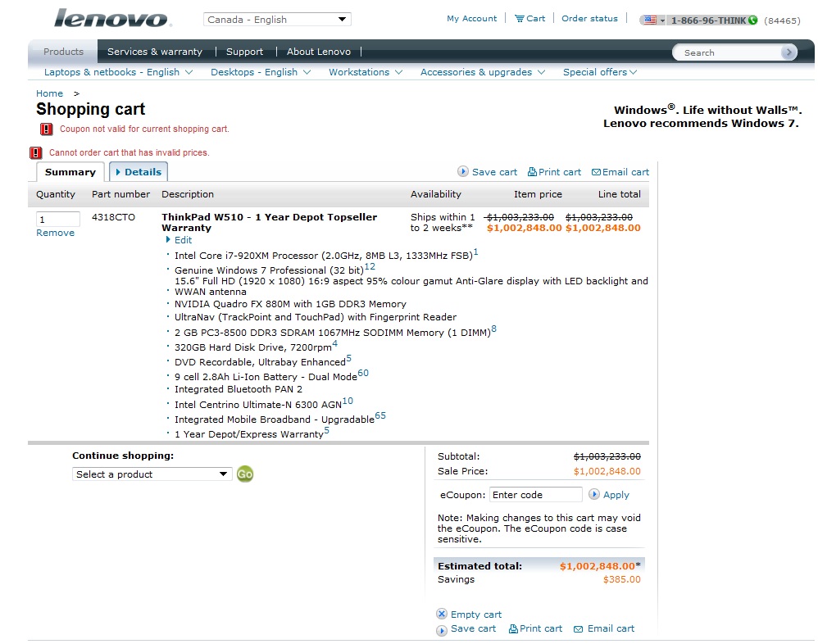This screenshot has width=818, height=644.
Task: Apply the eCoupon code
Action: (x=609, y=494)
